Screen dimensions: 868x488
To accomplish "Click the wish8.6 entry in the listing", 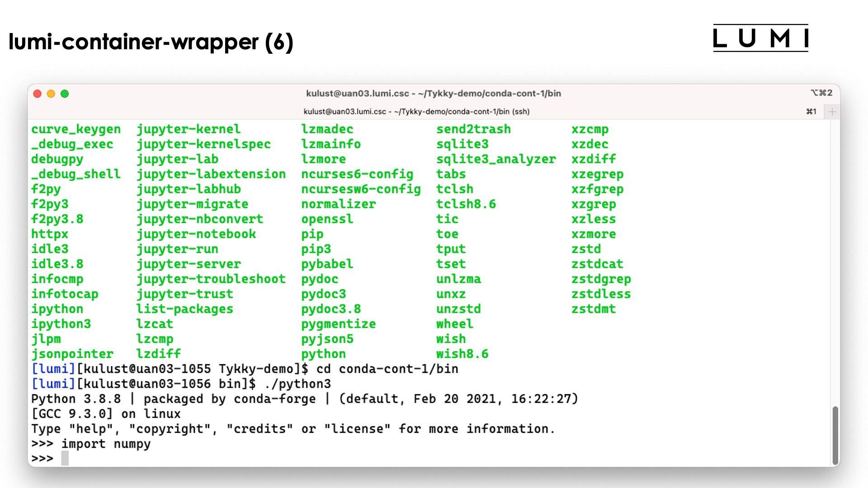I will [462, 354].
